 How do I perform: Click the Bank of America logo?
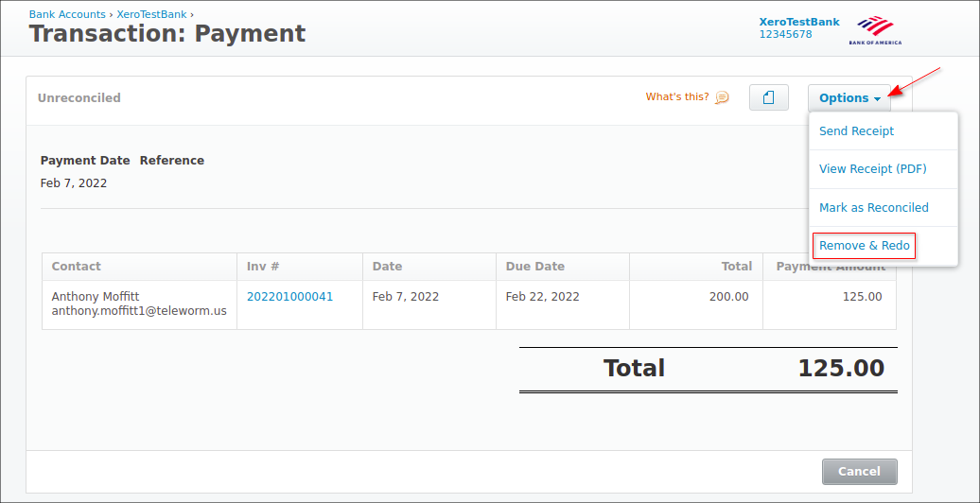[875, 29]
